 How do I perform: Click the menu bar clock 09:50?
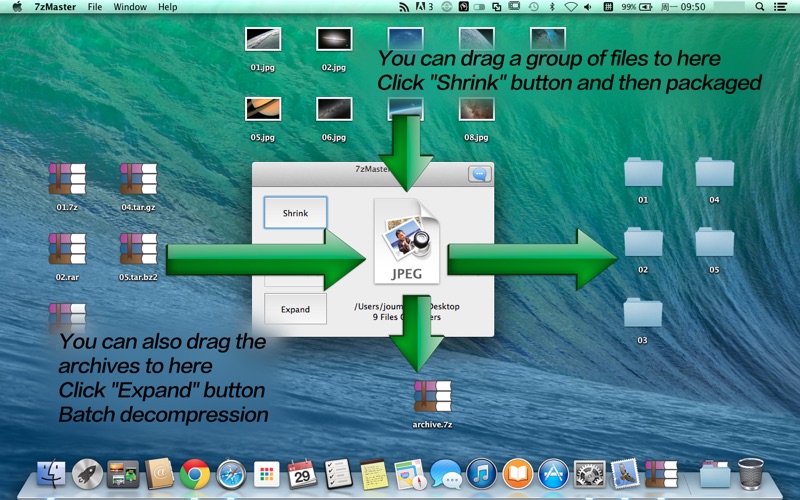click(x=683, y=7)
